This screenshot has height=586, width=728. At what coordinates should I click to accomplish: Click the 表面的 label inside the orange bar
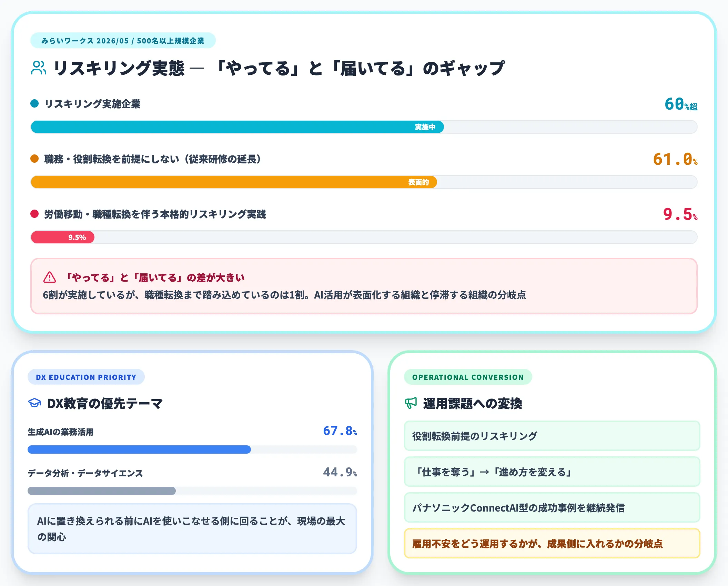click(x=418, y=182)
